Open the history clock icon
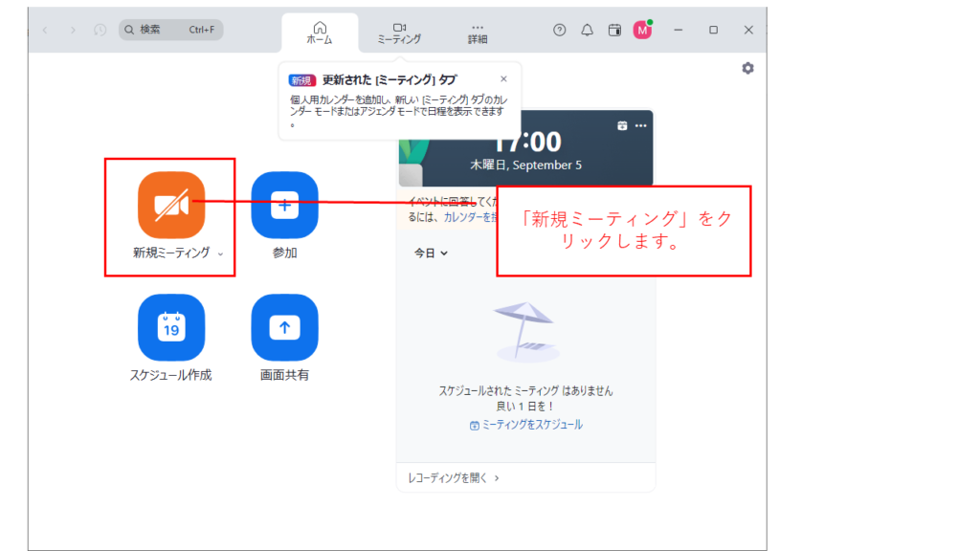 [x=100, y=30]
